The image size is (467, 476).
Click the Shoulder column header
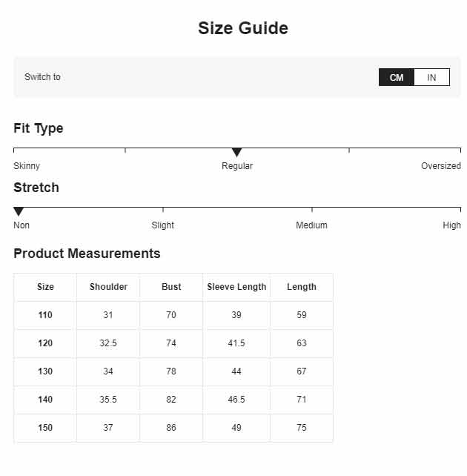coord(108,287)
